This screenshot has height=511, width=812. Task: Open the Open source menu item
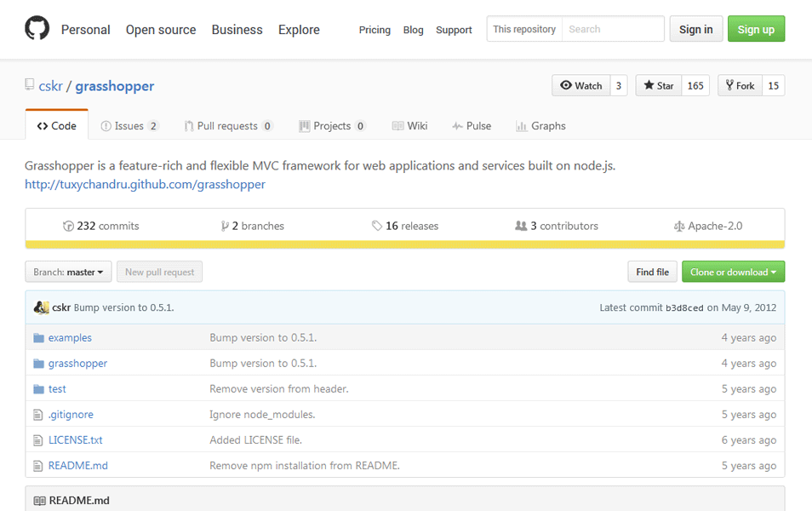(x=161, y=30)
